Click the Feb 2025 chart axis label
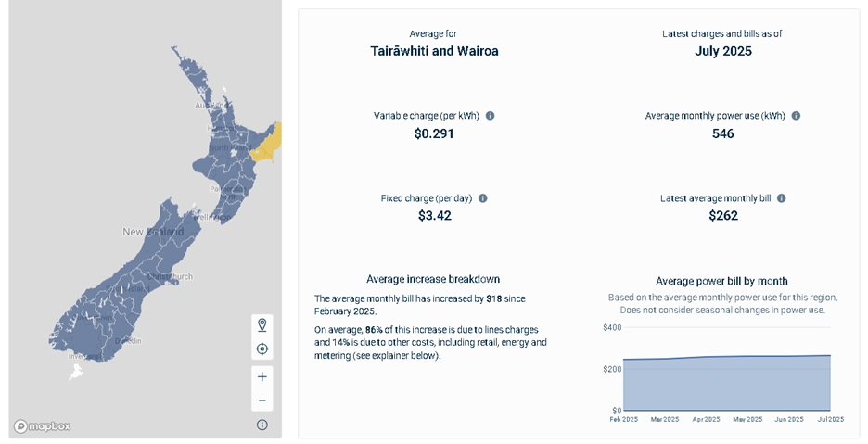 click(623, 419)
